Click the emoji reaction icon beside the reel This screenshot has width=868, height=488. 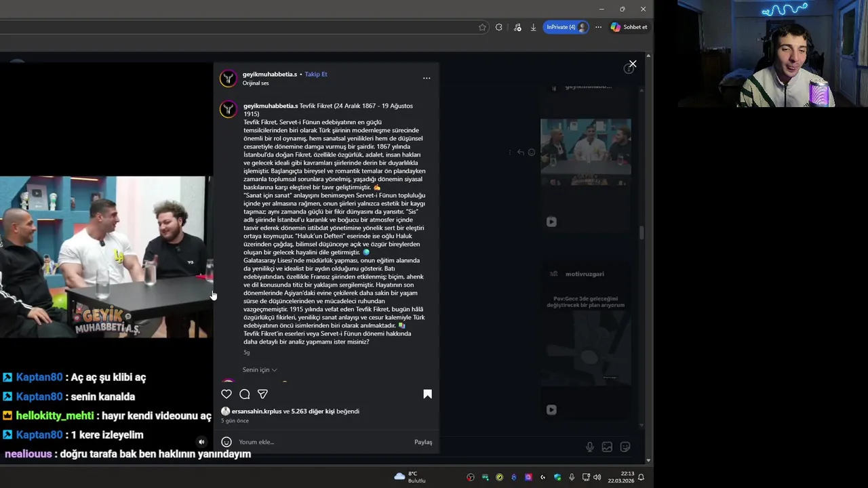pyautogui.click(x=532, y=152)
